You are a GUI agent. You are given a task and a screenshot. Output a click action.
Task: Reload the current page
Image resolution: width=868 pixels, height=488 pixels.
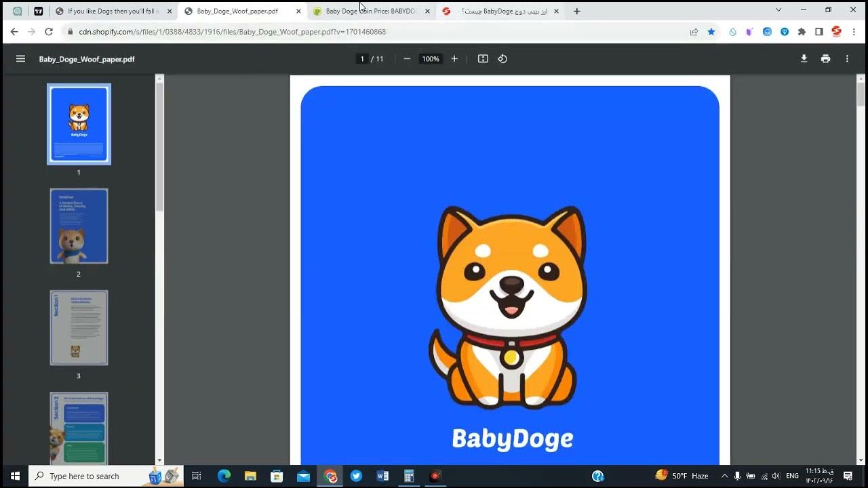coord(49,32)
